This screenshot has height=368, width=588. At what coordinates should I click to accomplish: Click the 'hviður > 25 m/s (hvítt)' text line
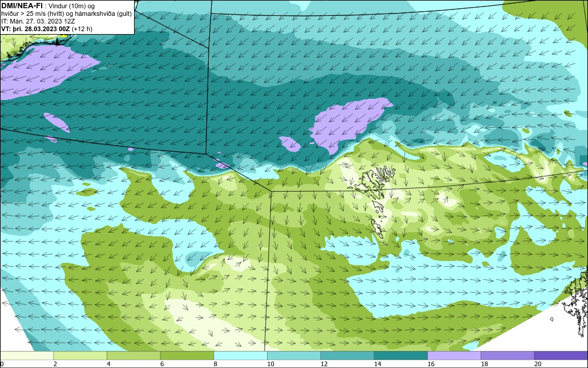pos(66,14)
